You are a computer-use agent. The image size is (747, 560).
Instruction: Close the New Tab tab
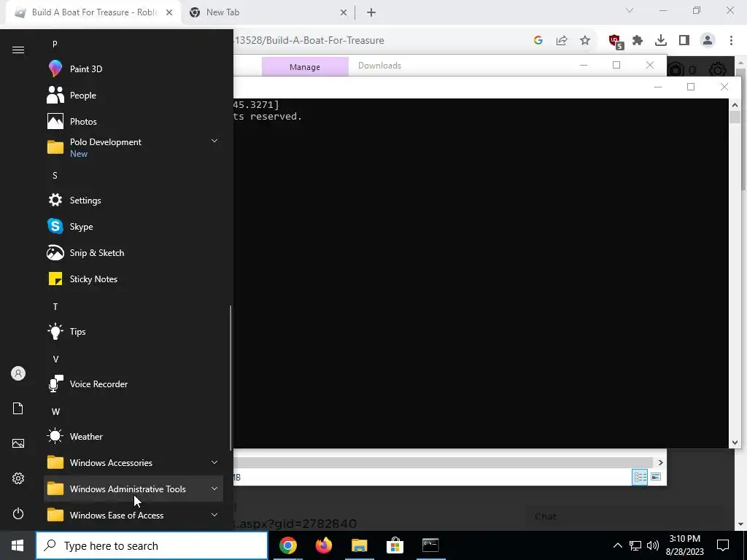344,13
